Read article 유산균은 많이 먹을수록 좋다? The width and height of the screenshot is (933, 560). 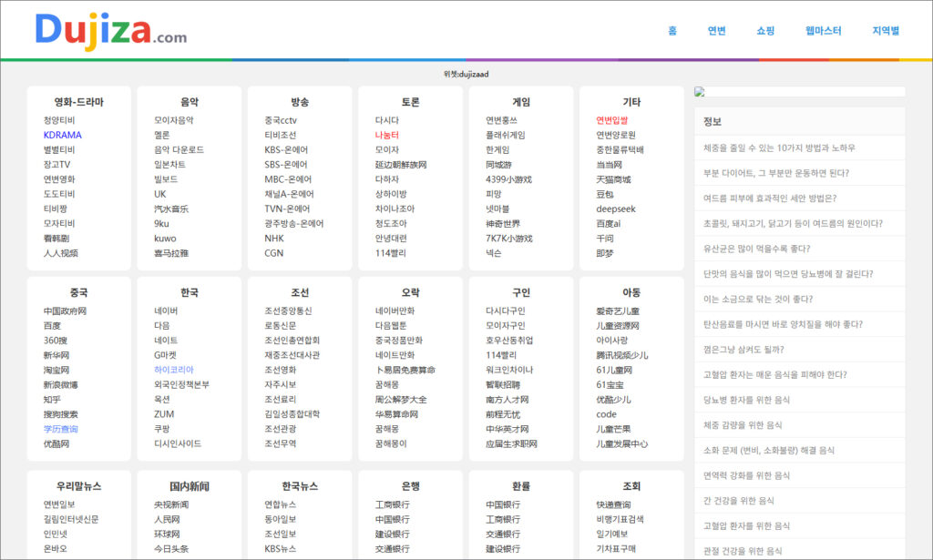[x=756, y=249]
